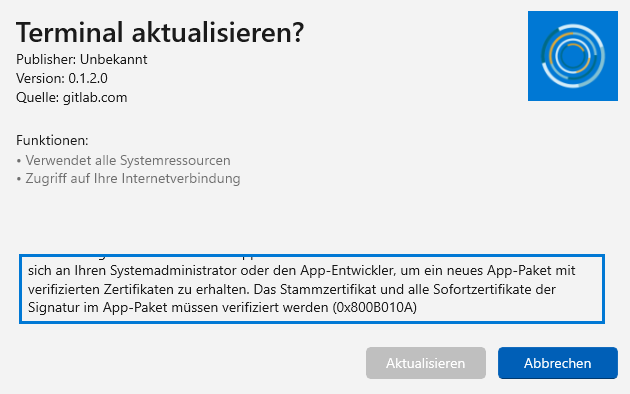Click the 'Funktionen:' label
Viewport: 630px width, 394px height.
point(52,141)
